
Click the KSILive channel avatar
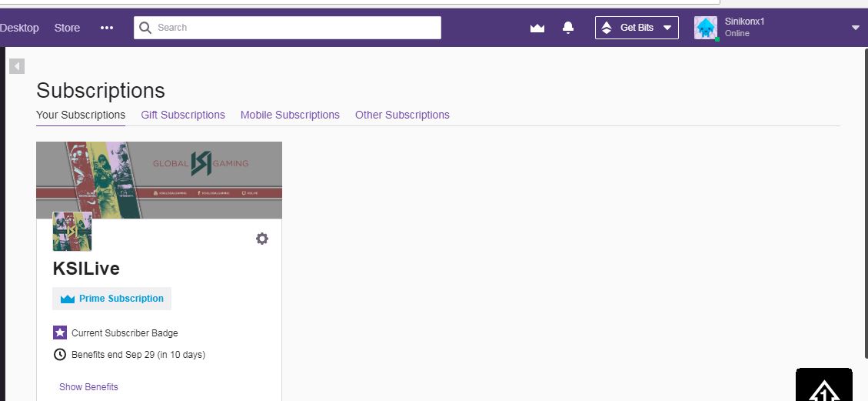72,232
